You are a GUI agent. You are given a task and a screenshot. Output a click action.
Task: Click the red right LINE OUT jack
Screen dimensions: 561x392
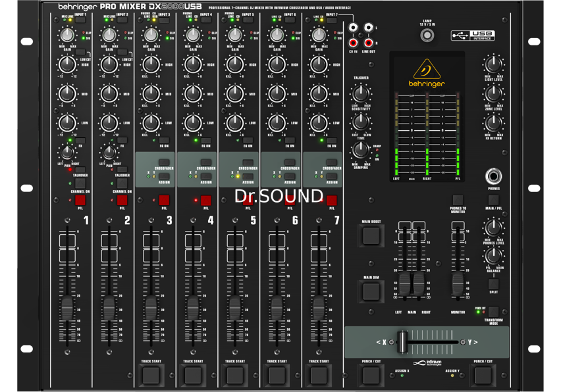[x=369, y=43]
